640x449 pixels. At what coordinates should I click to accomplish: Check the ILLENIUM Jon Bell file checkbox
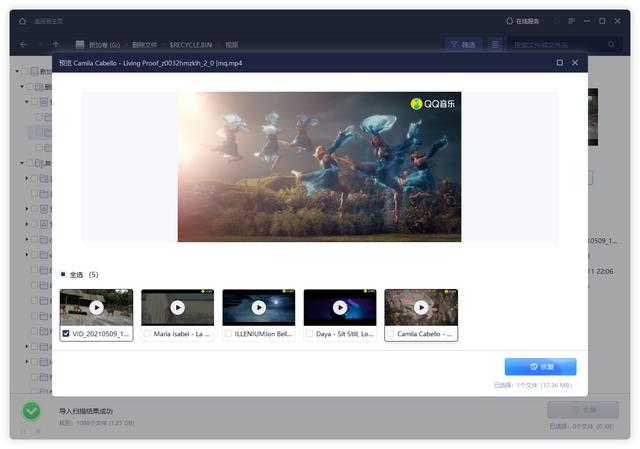228,333
